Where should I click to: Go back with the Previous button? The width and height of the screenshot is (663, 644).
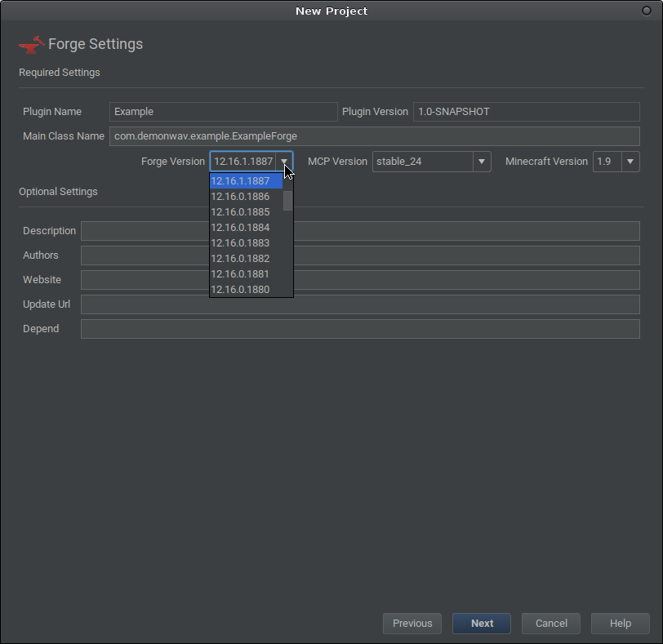click(x=412, y=624)
